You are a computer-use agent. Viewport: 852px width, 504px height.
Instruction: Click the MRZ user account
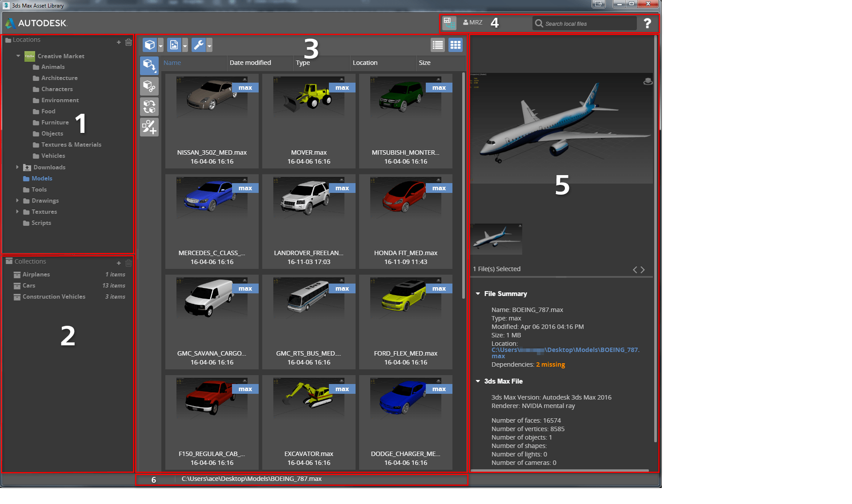pos(472,22)
